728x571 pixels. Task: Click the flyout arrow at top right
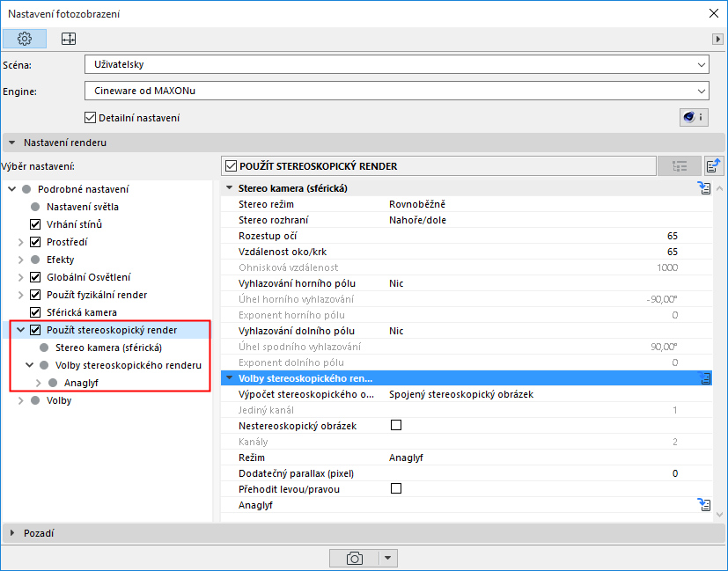tap(717, 39)
